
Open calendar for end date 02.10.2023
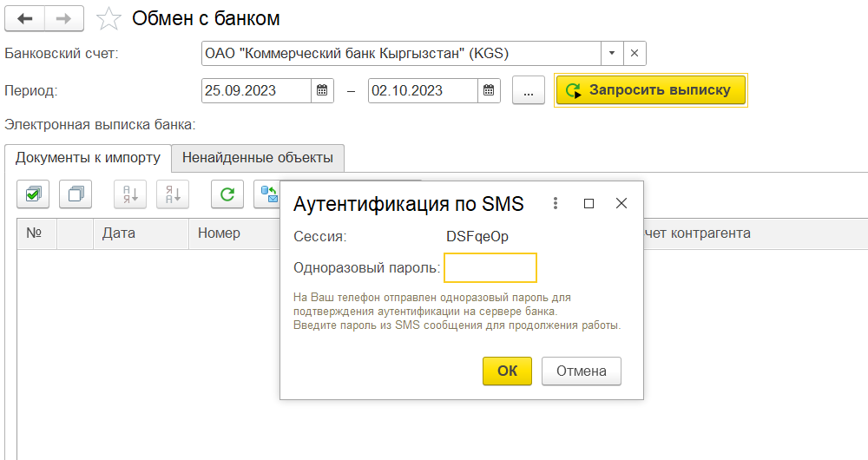(489, 90)
